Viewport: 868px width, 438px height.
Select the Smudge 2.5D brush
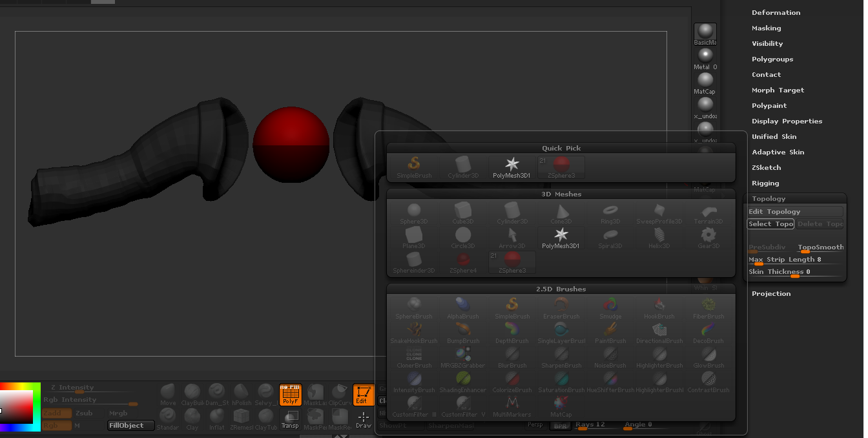(610, 308)
